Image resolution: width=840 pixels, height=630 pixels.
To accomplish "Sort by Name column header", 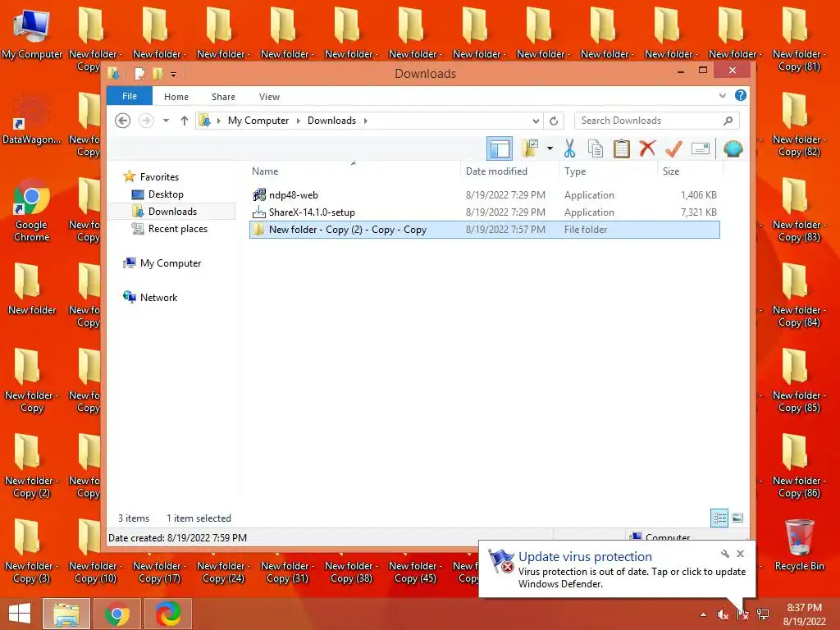I will [x=354, y=171].
